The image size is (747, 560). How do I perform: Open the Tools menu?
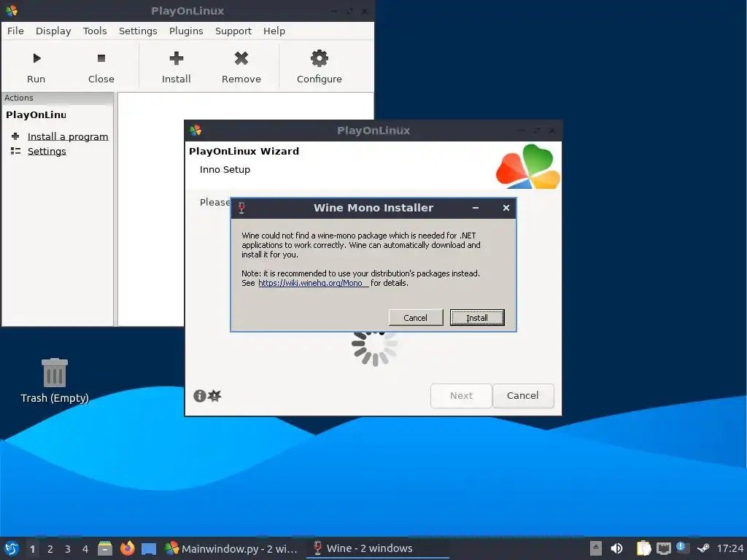tap(95, 31)
